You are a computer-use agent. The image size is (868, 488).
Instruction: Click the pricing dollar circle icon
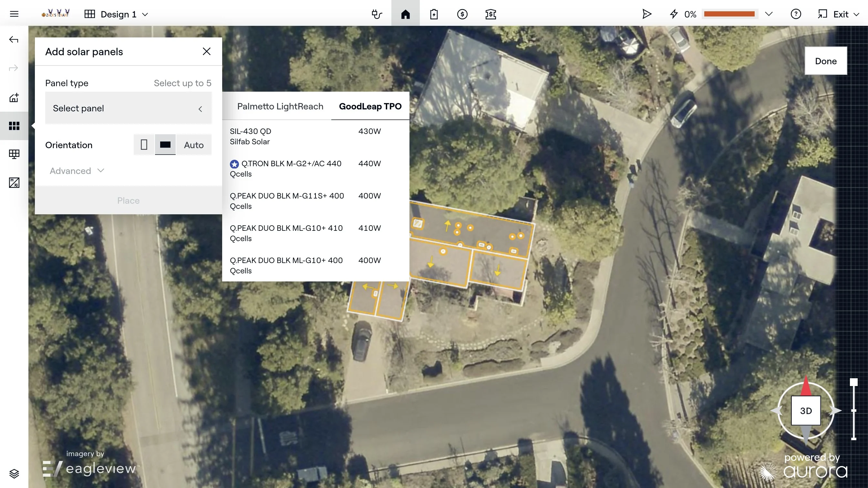coord(462,14)
